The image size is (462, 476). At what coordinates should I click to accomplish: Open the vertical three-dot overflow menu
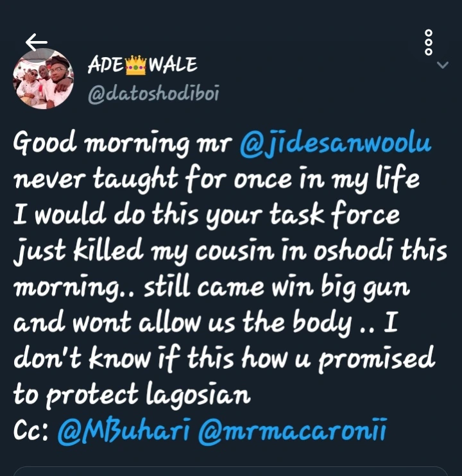coord(428,42)
